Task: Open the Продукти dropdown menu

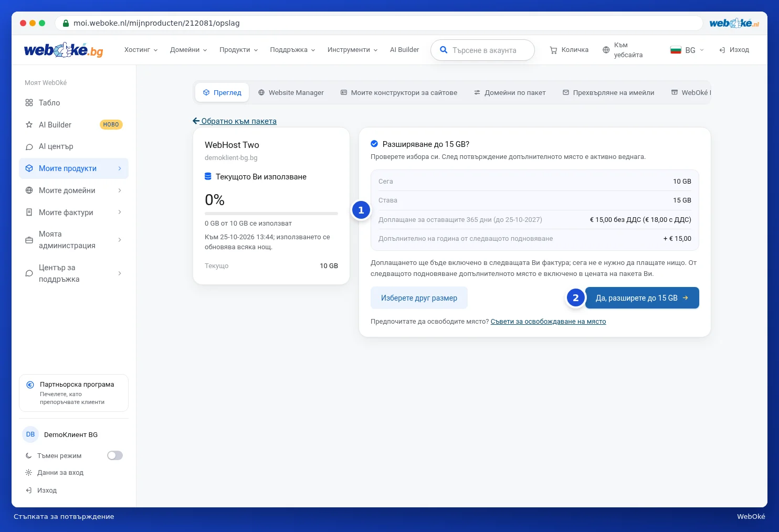Action: [239, 50]
